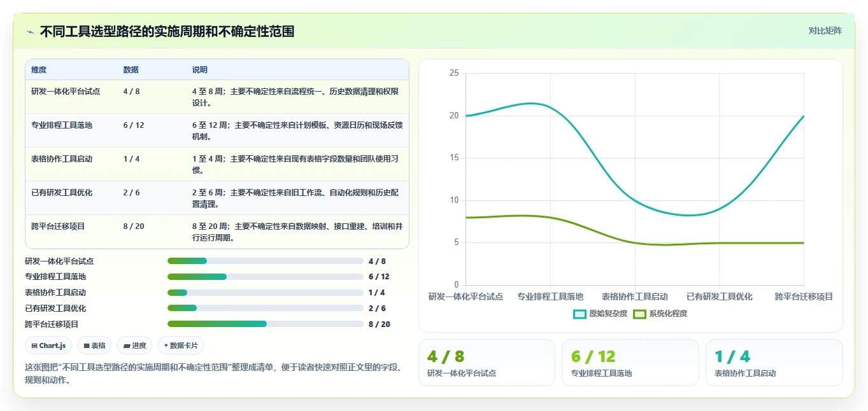
Task: Click 专业排程工具落地 table row name
Action: (x=62, y=125)
